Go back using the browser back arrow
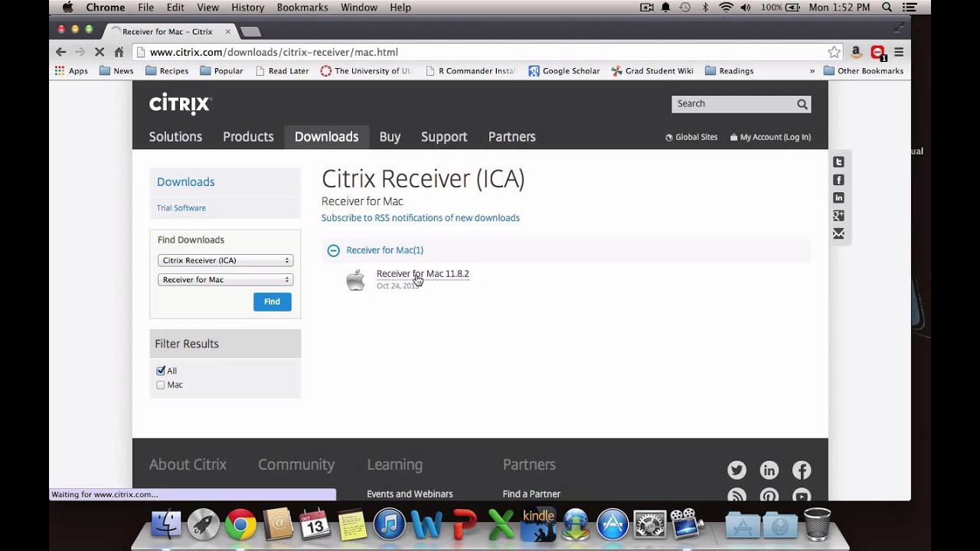The height and width of the screenshot is (551, 980). coord(61,52)
